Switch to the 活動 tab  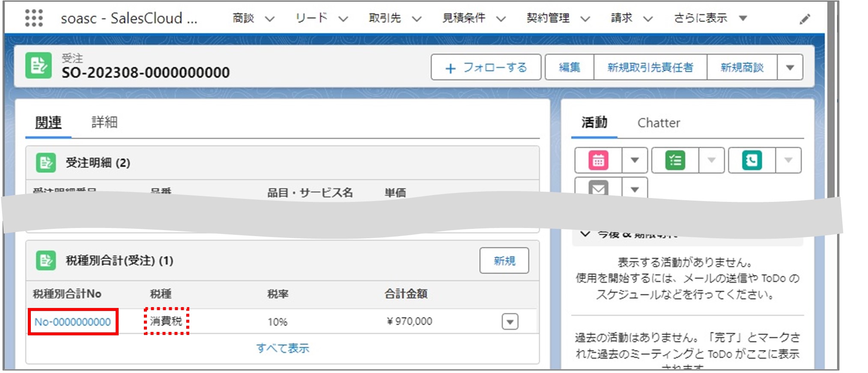click(594, 123)
